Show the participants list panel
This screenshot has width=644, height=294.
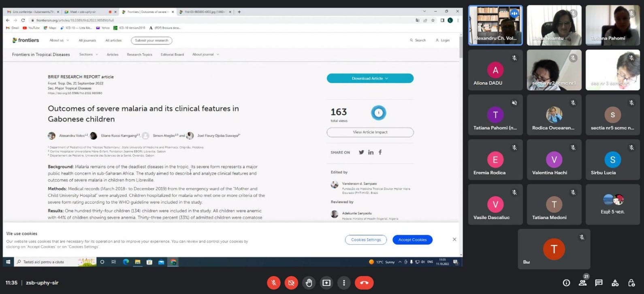click(583, 283)
